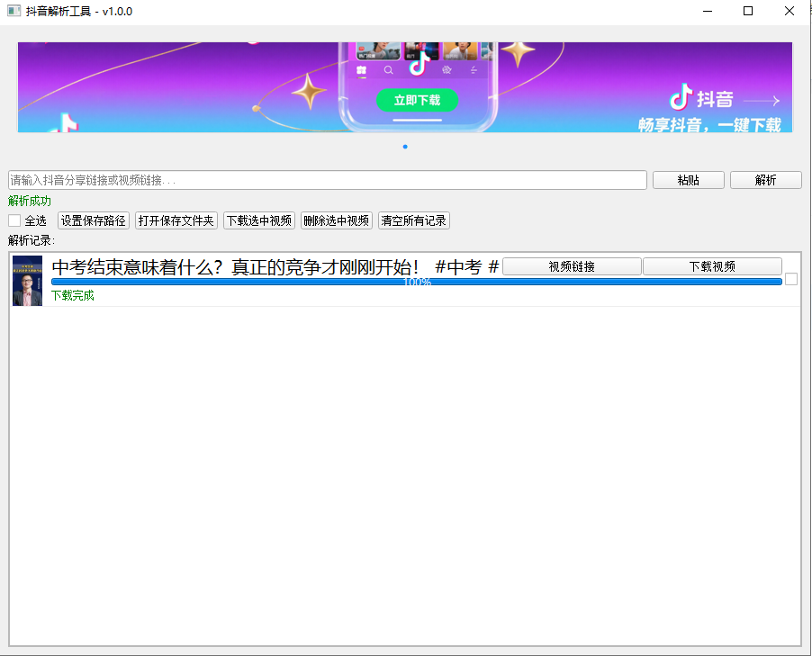Viewport: 812px width, 656px height.
Task: Click the search icon in the banner phone
Action: click(x=388, y=70)
